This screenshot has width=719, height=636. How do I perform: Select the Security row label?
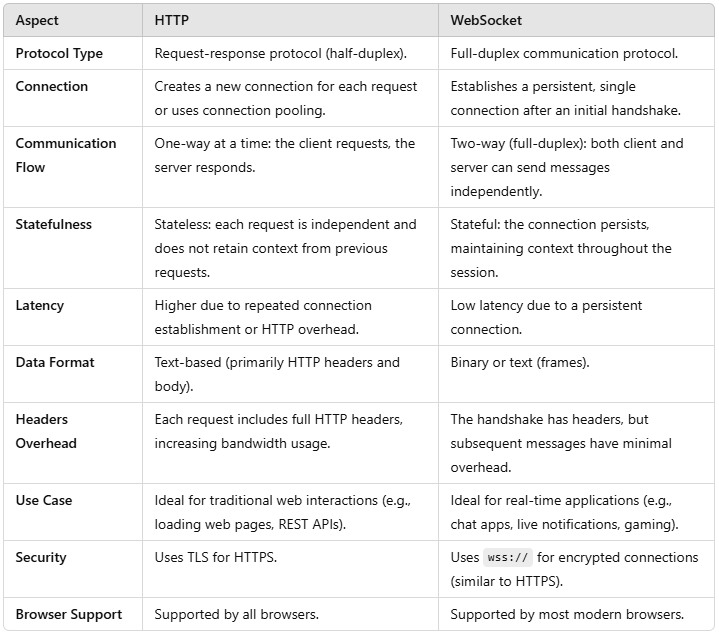coord(41,558)
